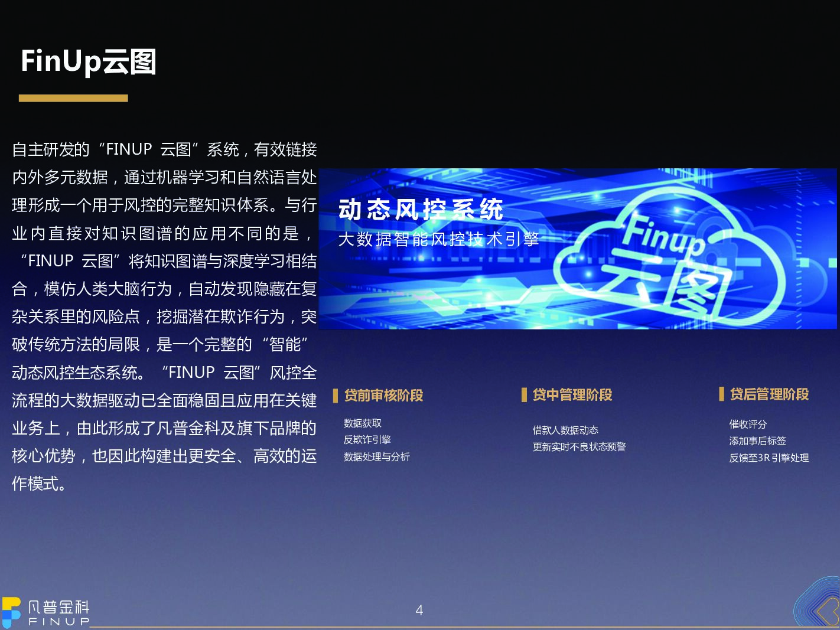
Task: Click the slide title FinUp云图
Action: coord(89,61)
